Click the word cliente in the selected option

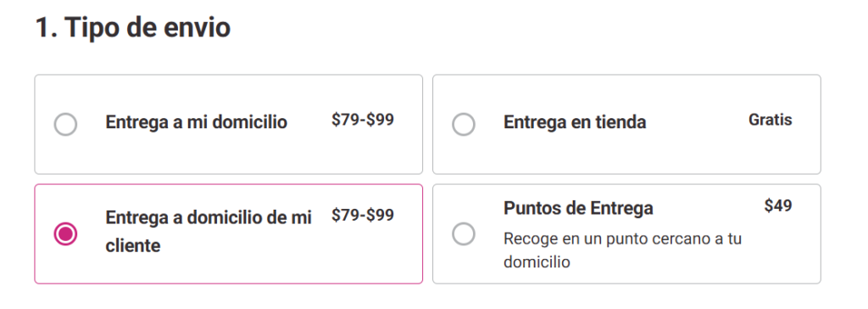(133, 245)
